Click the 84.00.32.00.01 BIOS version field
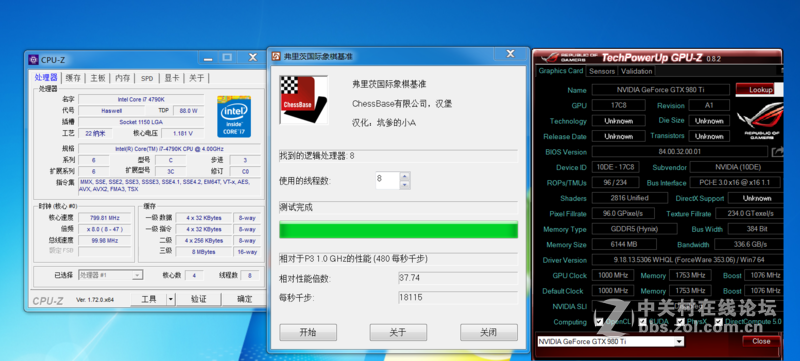The image size is (800, 361). point(680,151)
